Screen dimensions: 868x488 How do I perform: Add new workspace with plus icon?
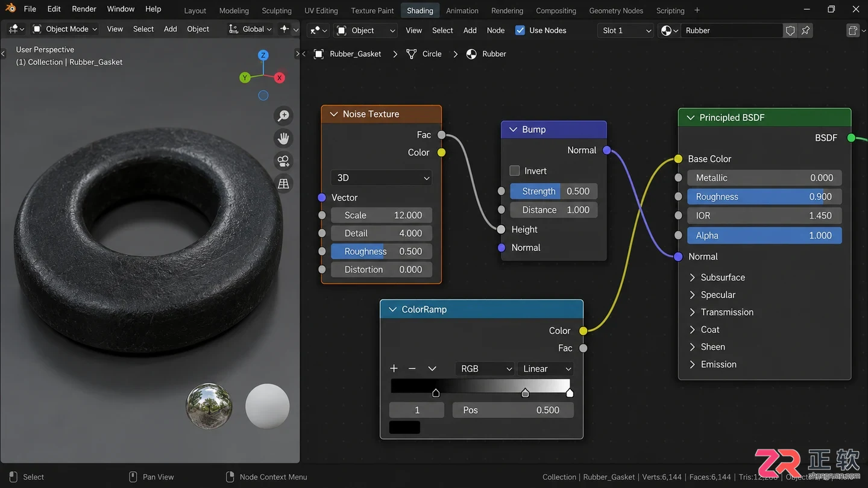[x=697, y=10]
